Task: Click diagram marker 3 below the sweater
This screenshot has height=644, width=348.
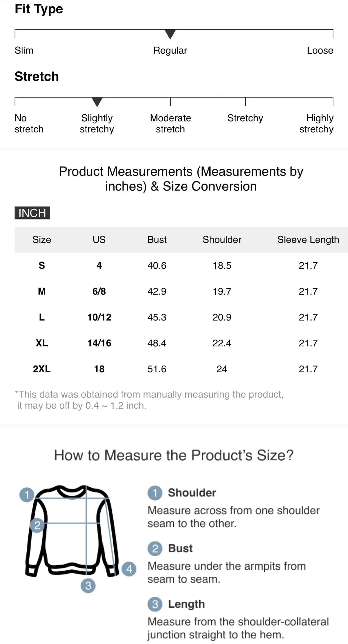Action: point(88,586)
